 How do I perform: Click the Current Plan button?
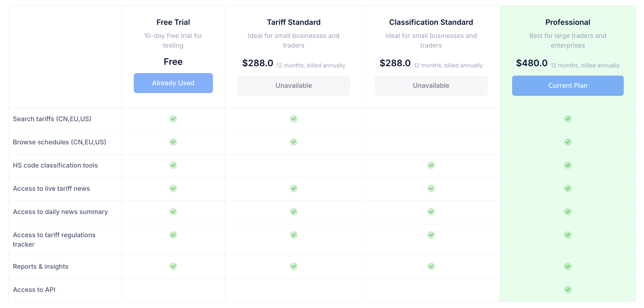568,86
